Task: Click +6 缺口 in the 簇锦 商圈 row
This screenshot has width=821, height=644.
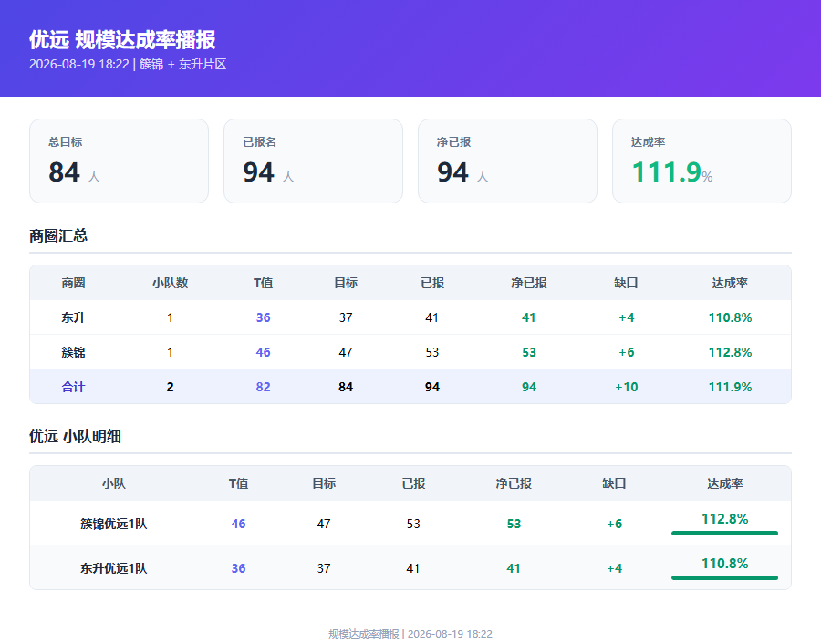Action: tap(626, 352)
